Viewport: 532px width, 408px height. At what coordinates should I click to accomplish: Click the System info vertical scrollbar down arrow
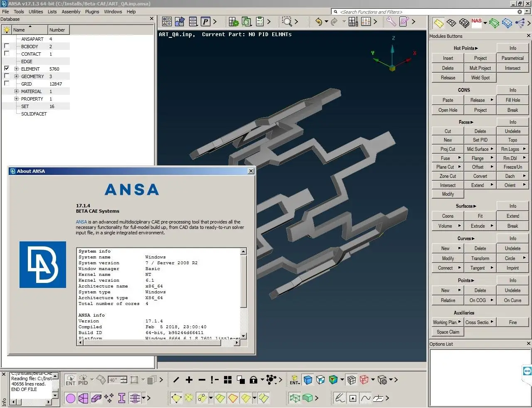tap(244, 336)
